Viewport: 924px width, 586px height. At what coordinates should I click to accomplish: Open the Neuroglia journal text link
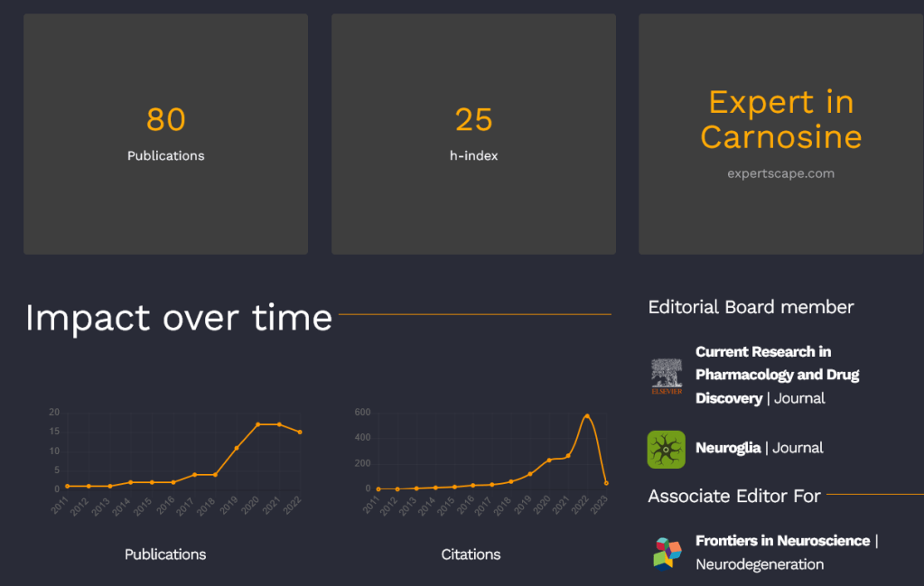(x=727, y=448)
